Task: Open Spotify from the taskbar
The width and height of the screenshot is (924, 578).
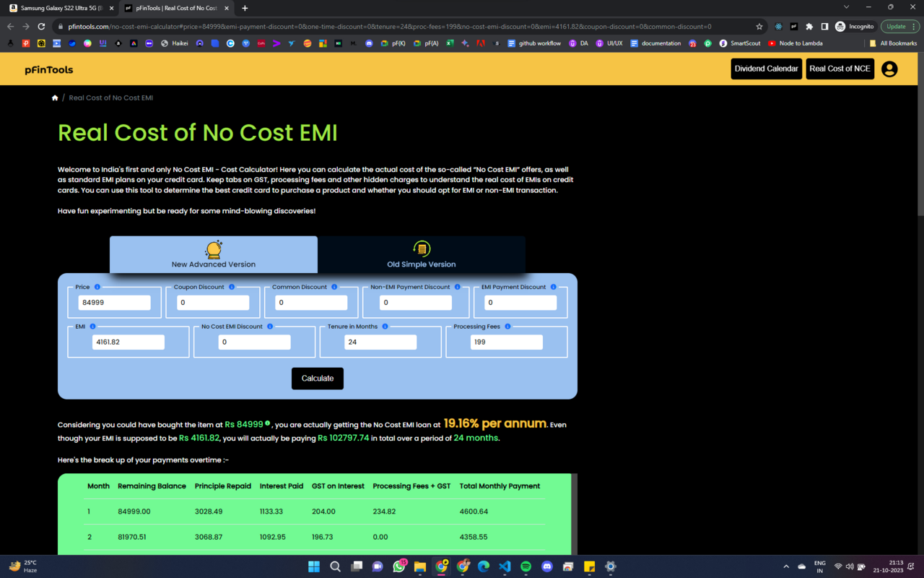Action: (526, 566)
